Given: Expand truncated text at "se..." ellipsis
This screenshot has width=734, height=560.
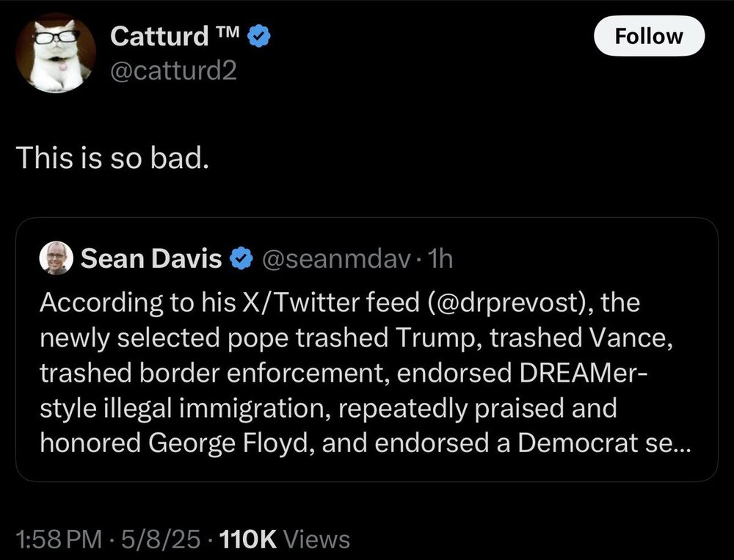Looking at the screenshot, I should (x=668, y=446).
